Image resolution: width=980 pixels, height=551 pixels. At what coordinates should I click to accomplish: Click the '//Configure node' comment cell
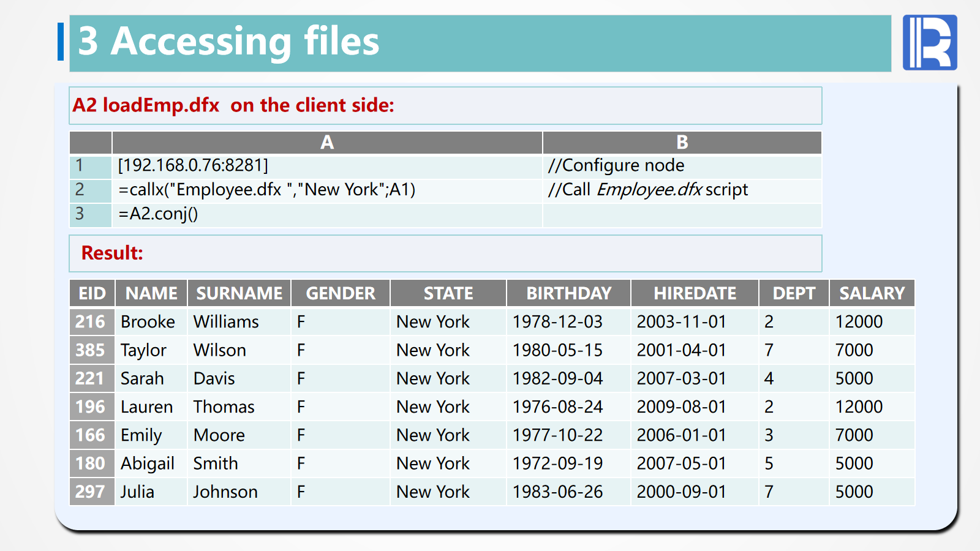click(616, 166)
